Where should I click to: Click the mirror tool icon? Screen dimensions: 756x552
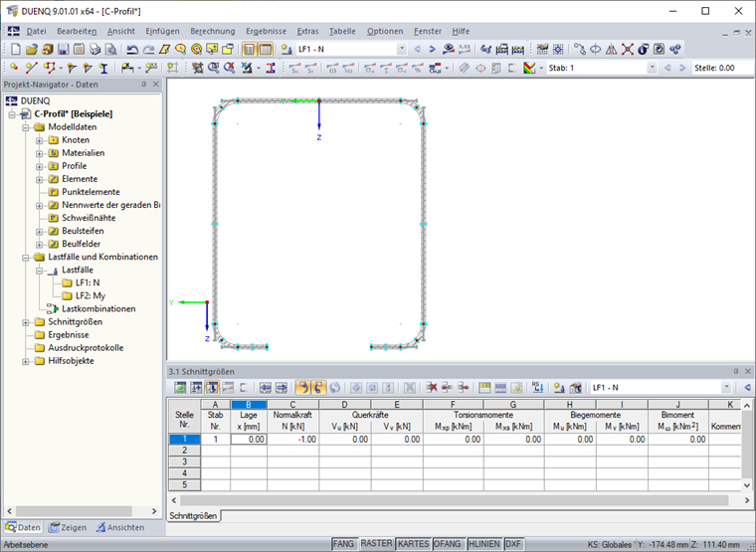pos(611,49)
